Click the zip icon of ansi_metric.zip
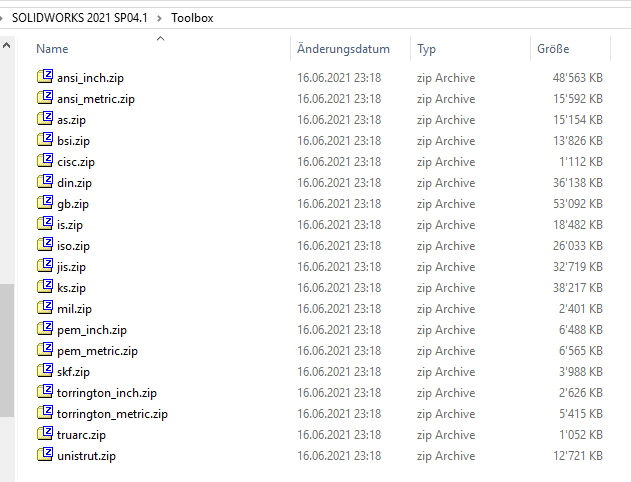631x482 pixels. [x=45, y=97]
